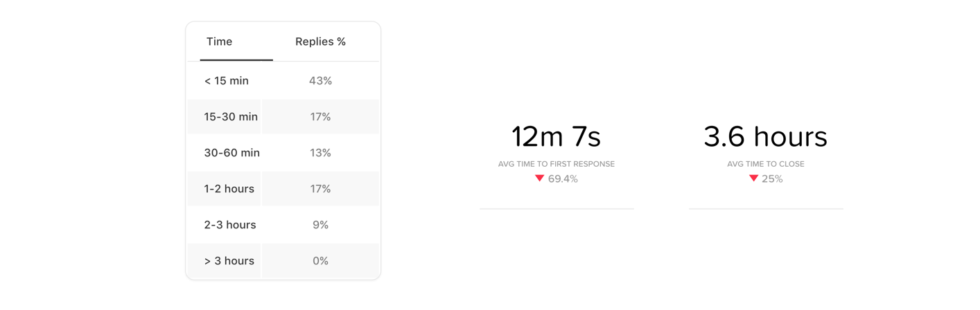The height and width of the screenshot is (310, 980).
Task: Select the Replies % column header
Action: point(320,42)
